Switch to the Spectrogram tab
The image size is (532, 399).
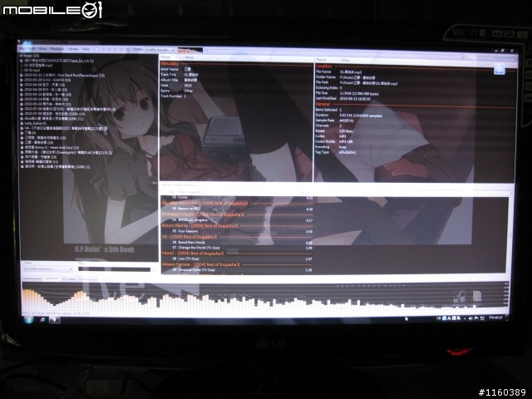click(x=32, y=278)
